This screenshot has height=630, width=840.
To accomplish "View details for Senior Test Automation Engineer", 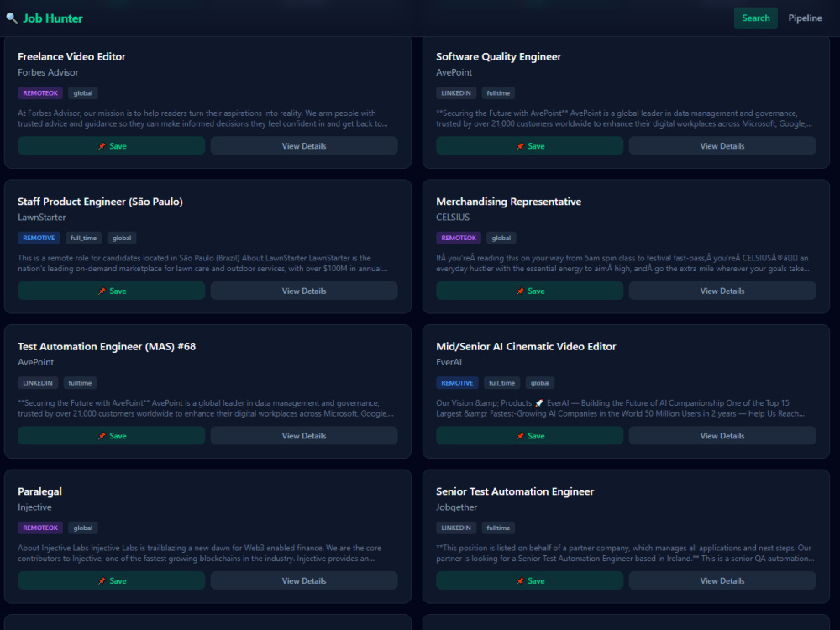I will point(722,580).
